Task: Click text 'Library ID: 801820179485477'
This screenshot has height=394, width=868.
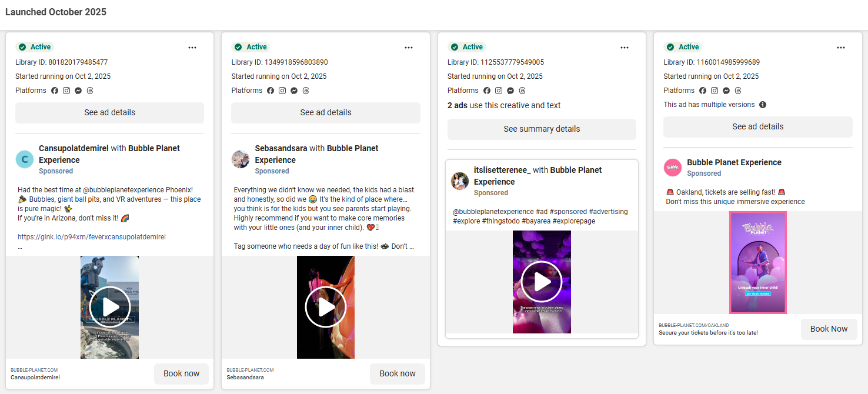Action: (x=62, y=62)
